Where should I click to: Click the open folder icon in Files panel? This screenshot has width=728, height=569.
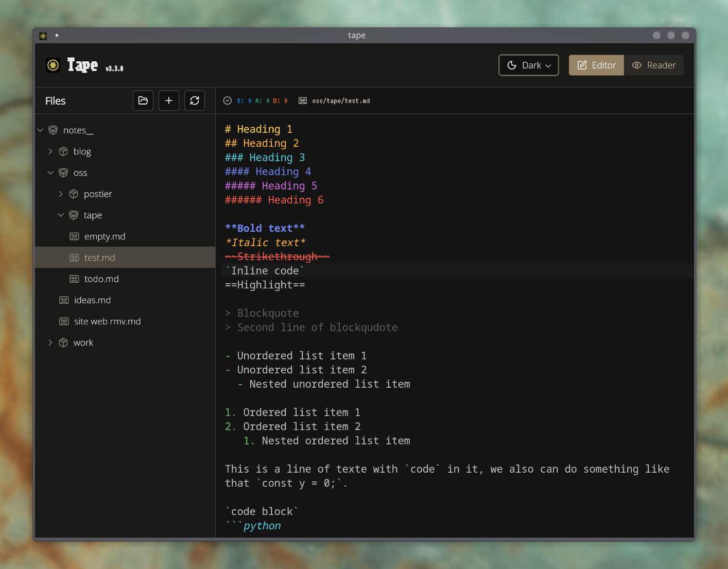(143, 100)
